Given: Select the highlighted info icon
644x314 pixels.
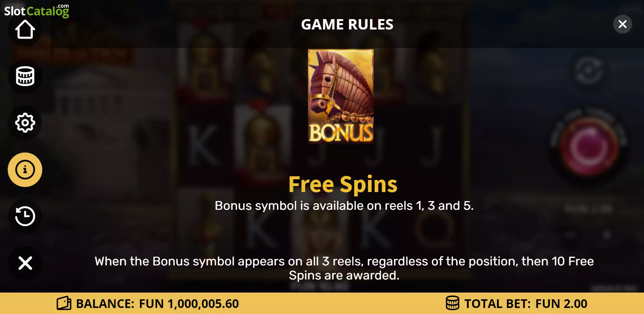Looking at the screenshot, I should coord(25,170).
